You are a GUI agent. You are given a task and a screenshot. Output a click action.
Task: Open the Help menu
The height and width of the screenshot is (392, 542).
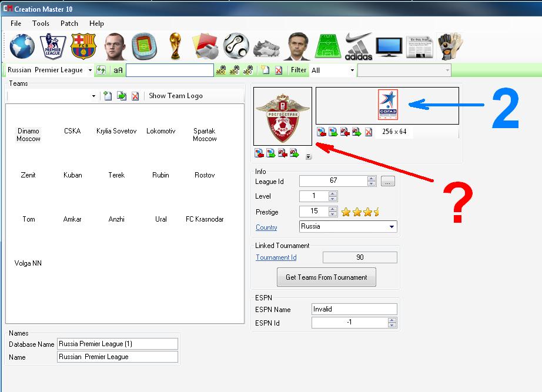(96, 24)
